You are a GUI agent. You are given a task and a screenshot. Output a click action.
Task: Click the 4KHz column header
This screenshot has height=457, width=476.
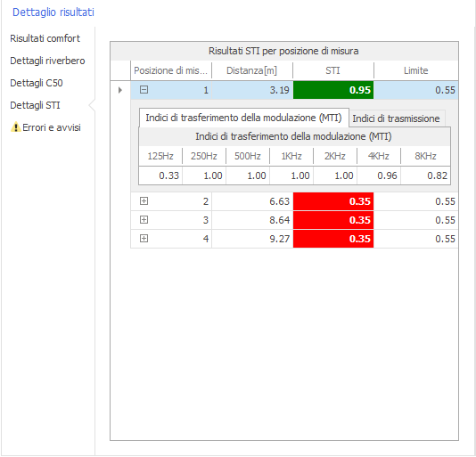(x=379, y=156)
